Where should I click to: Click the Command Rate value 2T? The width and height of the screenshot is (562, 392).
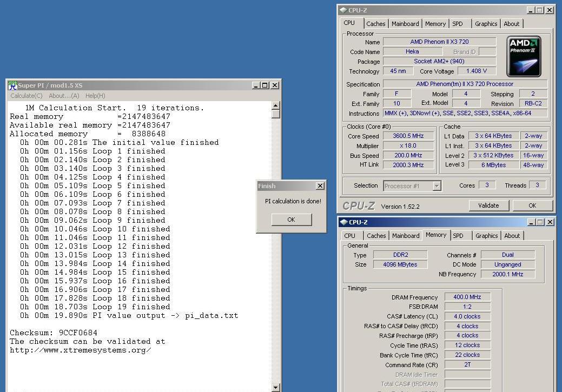point(467,364)
